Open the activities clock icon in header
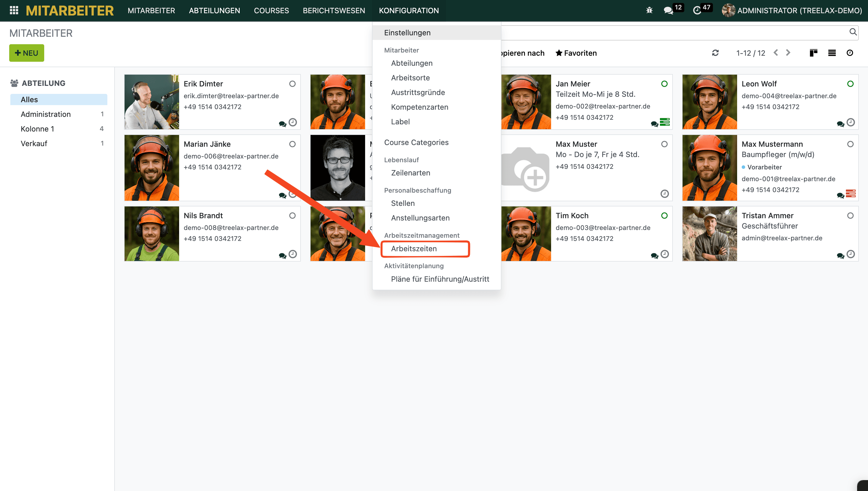The image size is (868, 491). click(697, 10)
